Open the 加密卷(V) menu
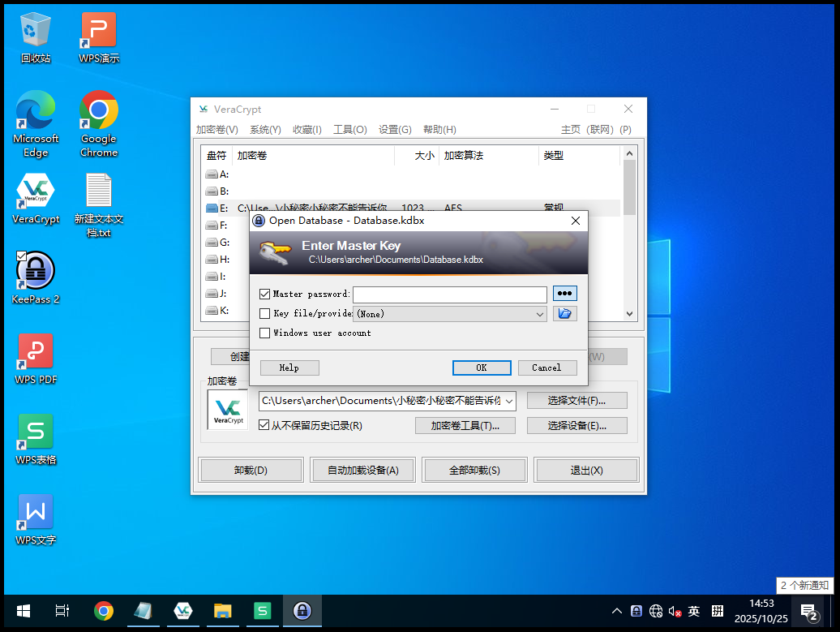The height and width of the screenshot is (632, 840). coord(217,130)
